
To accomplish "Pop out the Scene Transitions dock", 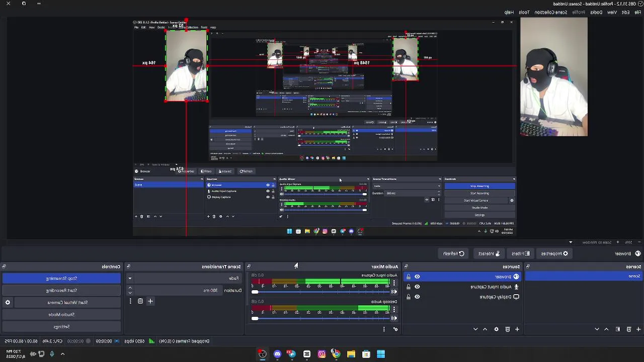I will [x=128, y=266].
